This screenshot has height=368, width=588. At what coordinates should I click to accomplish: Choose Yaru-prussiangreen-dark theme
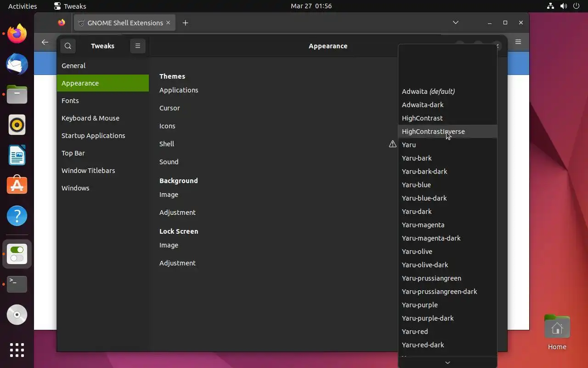pos(447,292)
